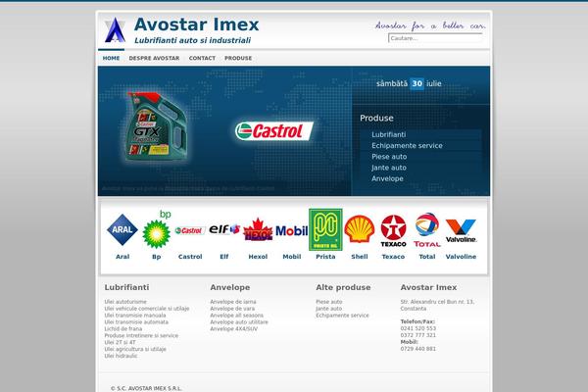The image size is (588, 392).
Task: Open Echipamente service under Alte produse
Action: tap(342, 316)
